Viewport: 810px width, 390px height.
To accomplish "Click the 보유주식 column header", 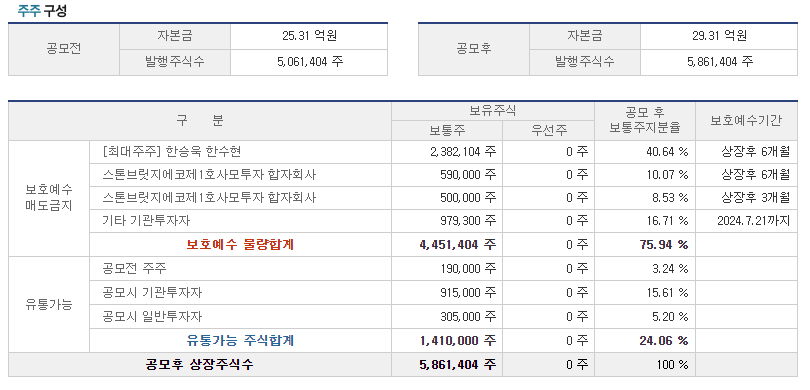I will click(x=493, y=111).
